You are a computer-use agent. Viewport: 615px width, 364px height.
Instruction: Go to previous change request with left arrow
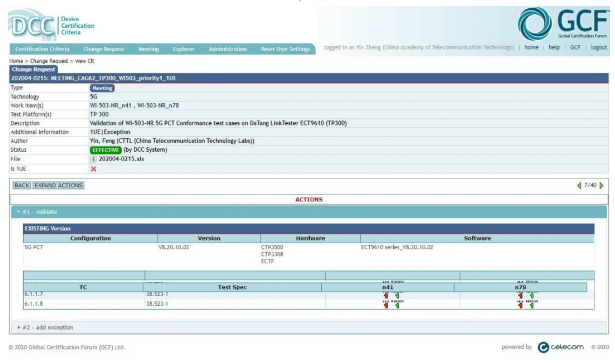579,186
